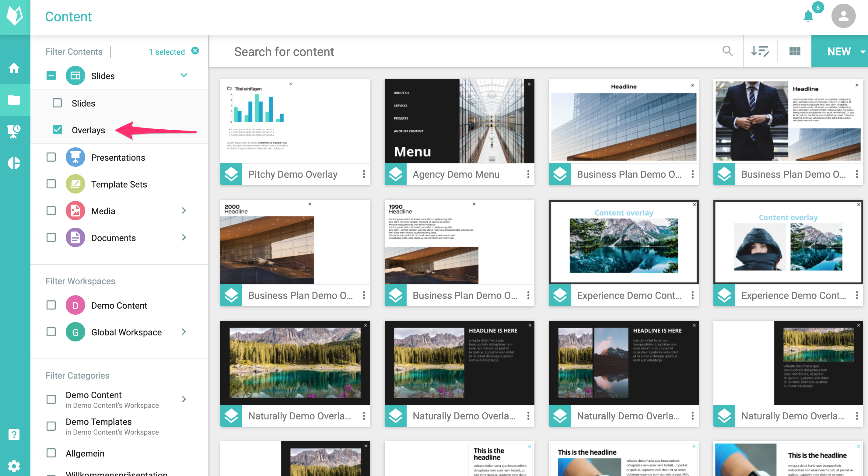Check the Demo Templates category checkbox
The height and width of the screenshot is (476, 868).
tap(51, 426)
